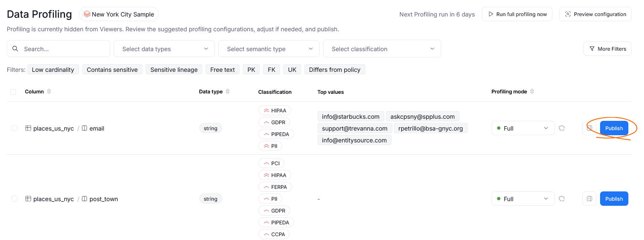Click the string data type tag for post_town
Image resolution: width=644 pixels, height=240 pixels.
(x=211, y=199)
